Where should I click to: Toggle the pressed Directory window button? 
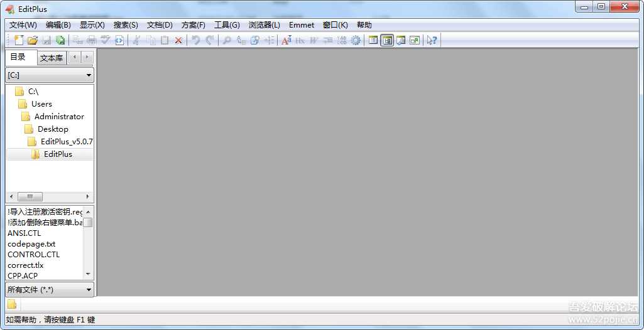[x=387, y=40]
